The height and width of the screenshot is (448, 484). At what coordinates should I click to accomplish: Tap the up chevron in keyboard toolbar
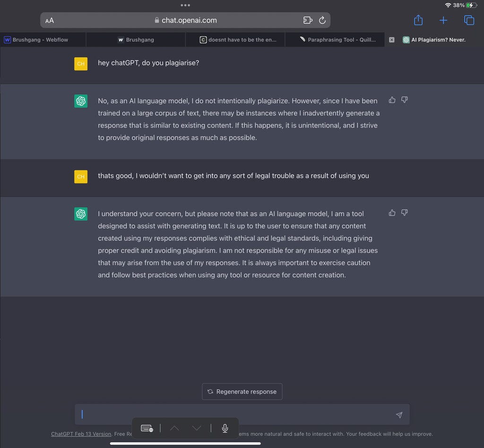point(174,428)
